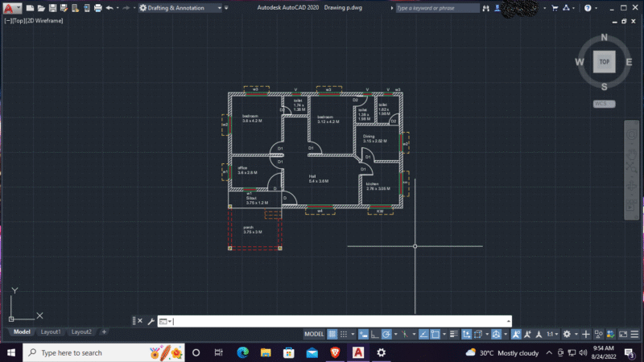Click W on the ViewCube compass

[x=579, y=62]
